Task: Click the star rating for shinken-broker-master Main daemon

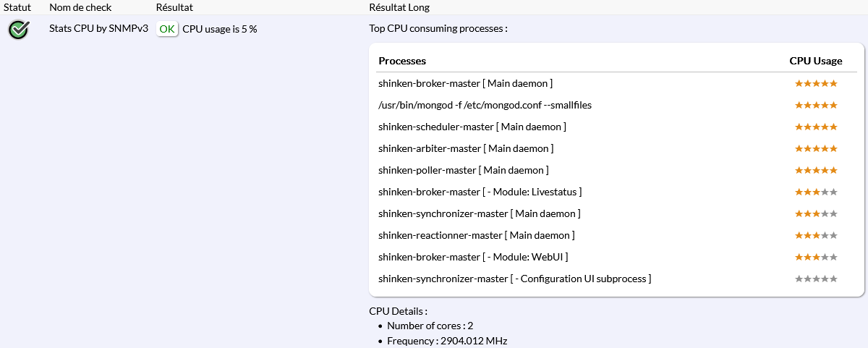Action: (x=816, y=83)
